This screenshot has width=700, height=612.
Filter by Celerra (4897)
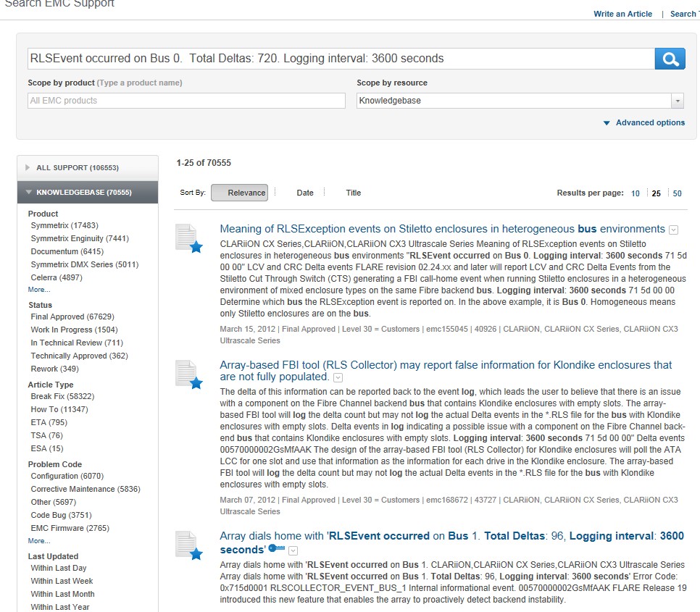(57, 277)
